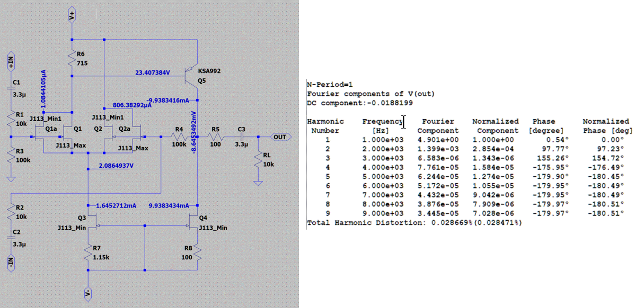This screenshot has height=308, width=644.
Task: Click the +IN input port label
Action: click(12, 61)
